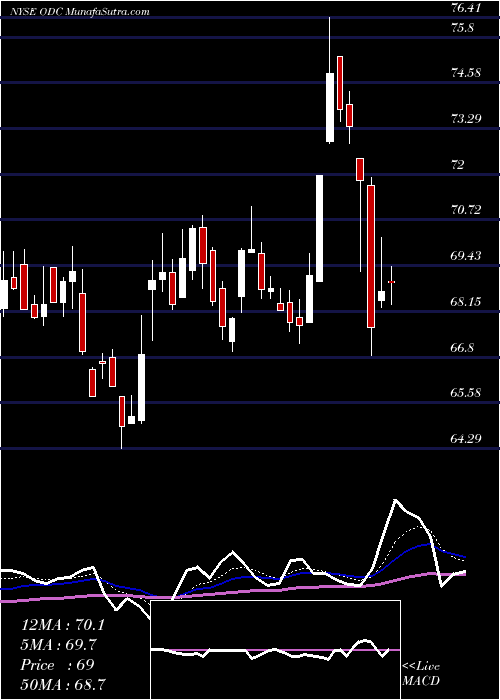Image resolution: width=500 pixels, height=700 pixels.
Task: Click the 70.72 price label
Action: coord(466,209)
